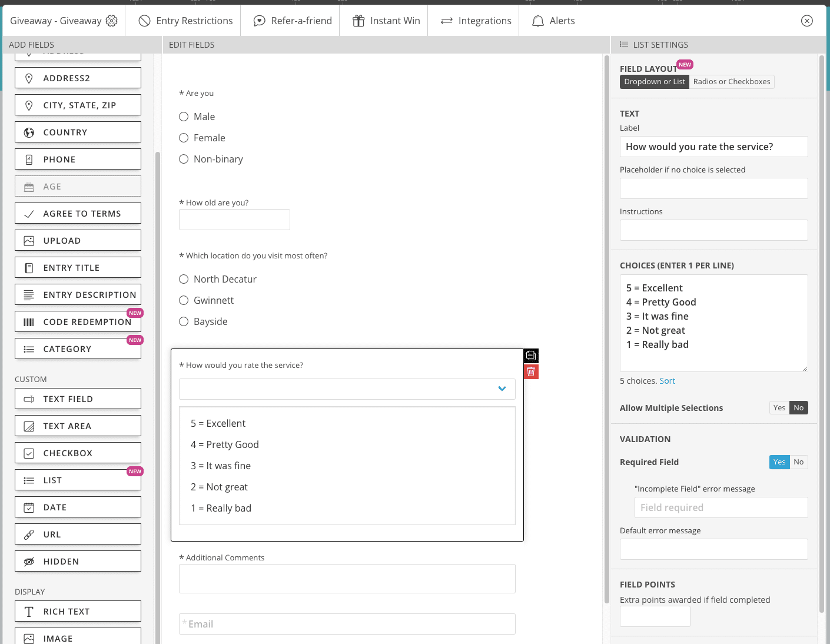
Task: Switch to the Instant Win tab
Action: pos(386,21)
